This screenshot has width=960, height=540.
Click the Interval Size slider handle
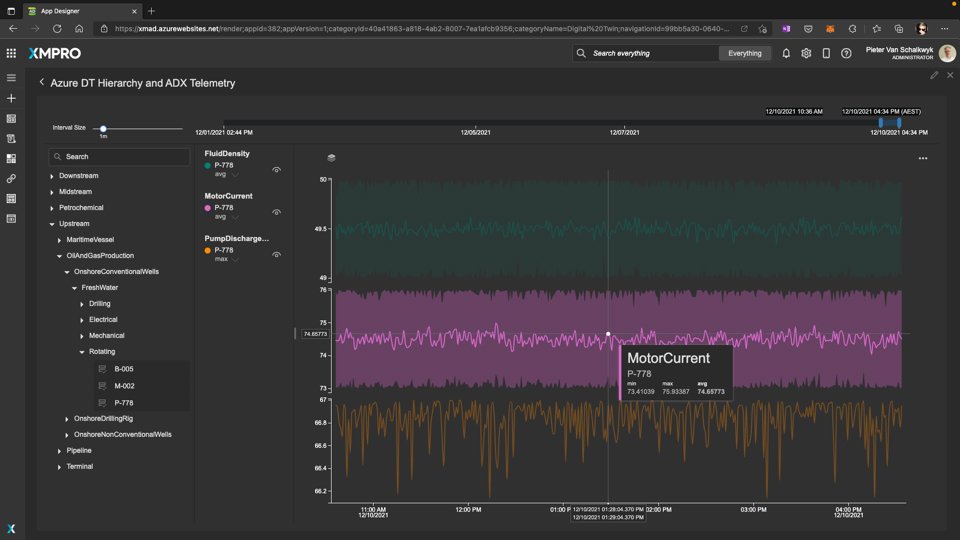point(103,128)
